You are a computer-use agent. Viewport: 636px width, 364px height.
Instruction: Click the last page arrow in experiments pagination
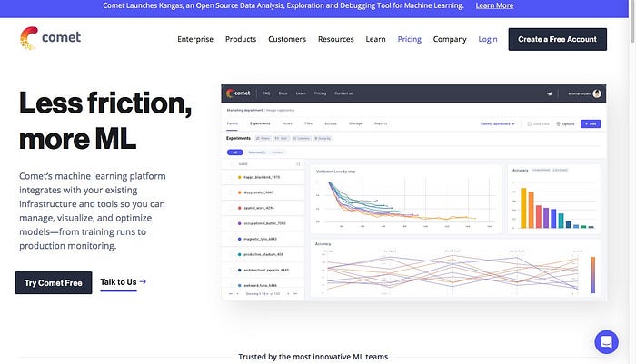pos(295,293)
